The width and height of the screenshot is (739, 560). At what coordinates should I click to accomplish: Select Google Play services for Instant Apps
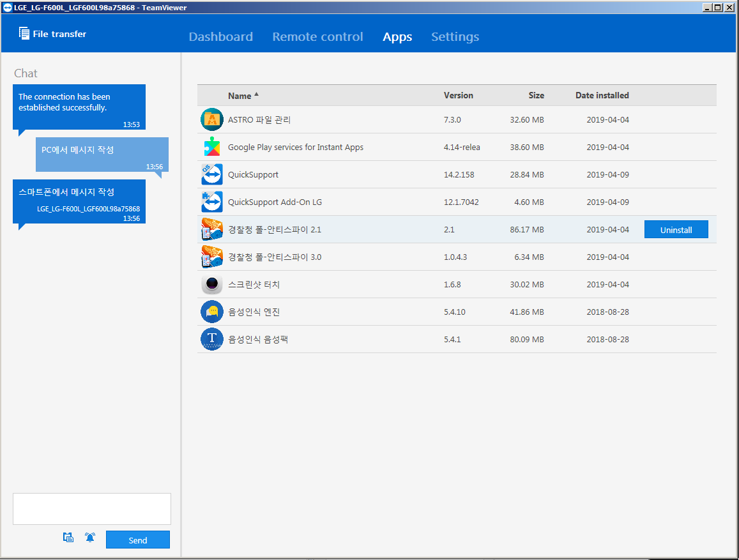tap(296, 147)
